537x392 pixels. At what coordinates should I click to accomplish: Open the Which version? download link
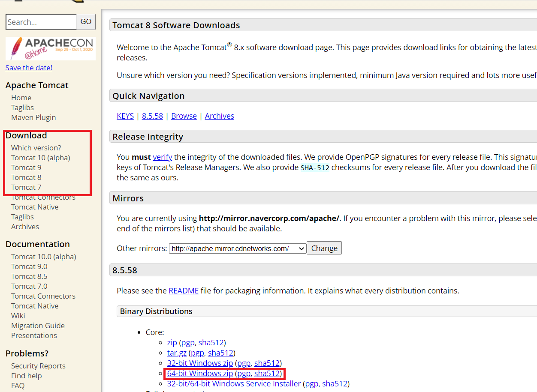[36, 148]
